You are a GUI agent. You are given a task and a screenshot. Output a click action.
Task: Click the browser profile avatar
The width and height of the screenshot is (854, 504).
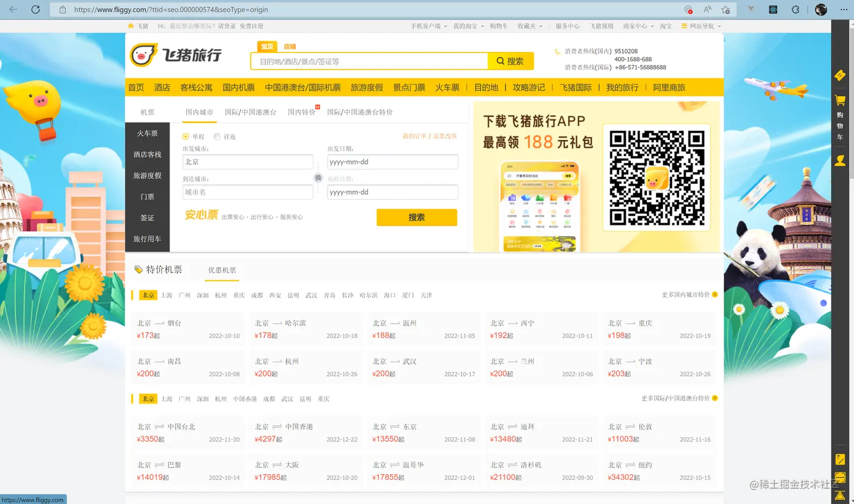[x=821, y=10]
